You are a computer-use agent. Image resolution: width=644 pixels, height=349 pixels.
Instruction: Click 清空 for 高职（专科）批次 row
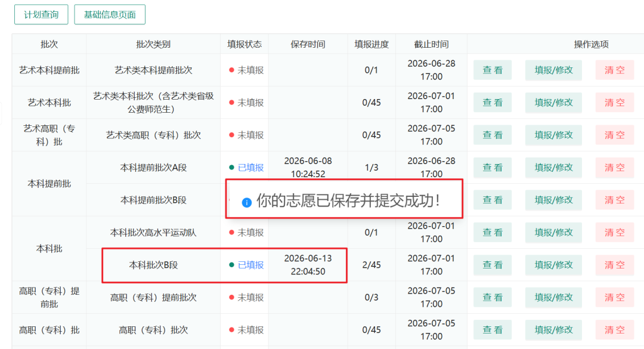tap(614, 330)
